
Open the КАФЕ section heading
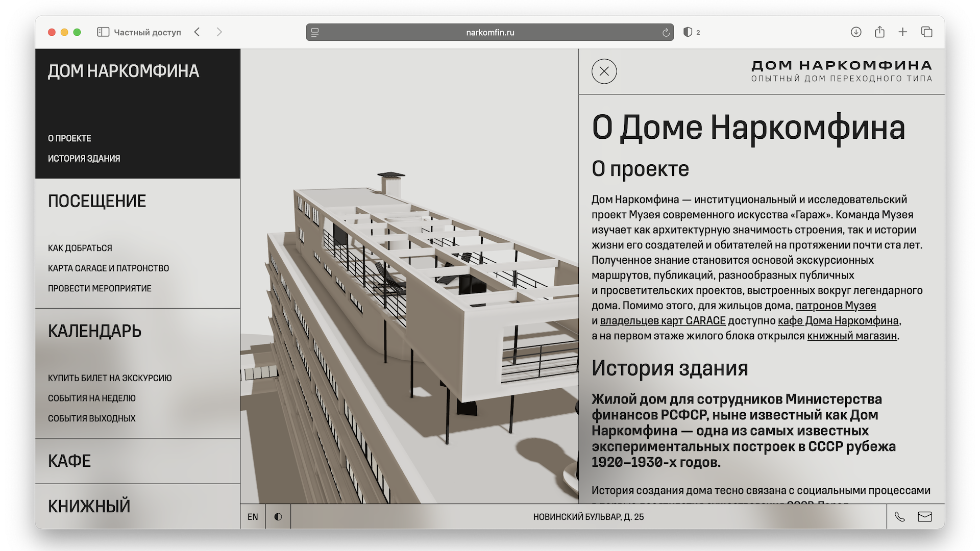click(69, 461)
